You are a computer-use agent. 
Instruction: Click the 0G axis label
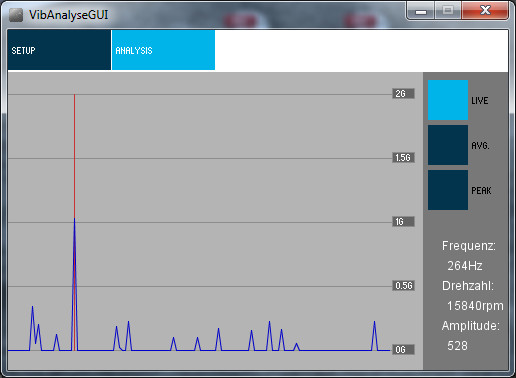coord(403,350)
